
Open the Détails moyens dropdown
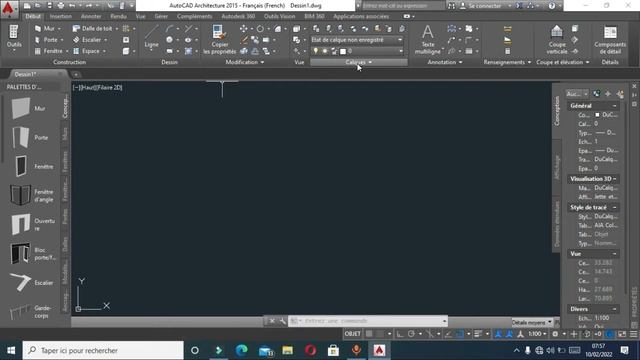[x=532, y=322]
